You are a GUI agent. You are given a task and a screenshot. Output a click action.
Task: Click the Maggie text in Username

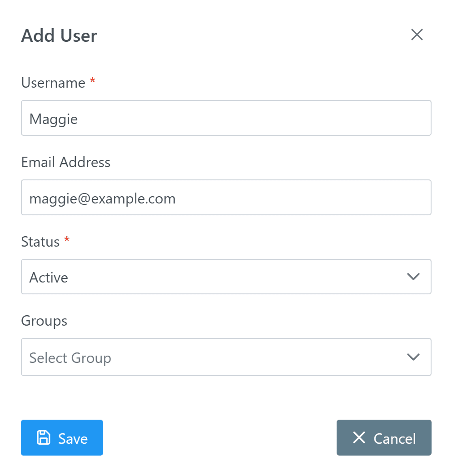click(54, 119)
